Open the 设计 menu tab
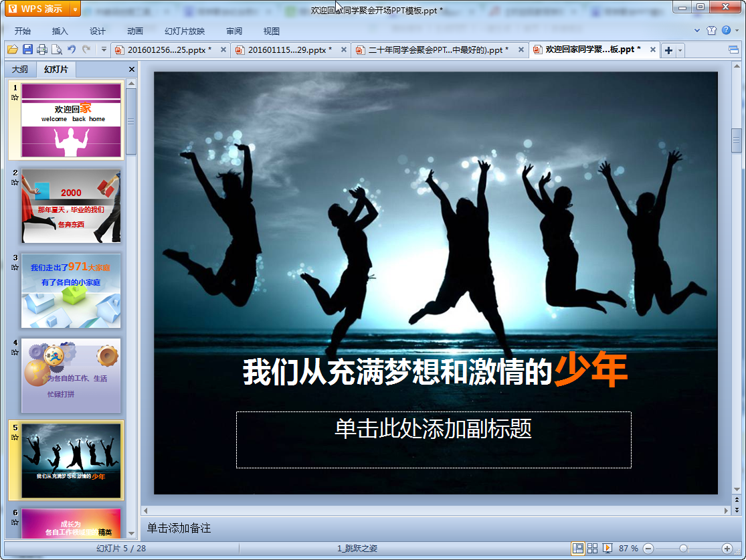Viewport: 746px width, 560px height. click(98, 31)
